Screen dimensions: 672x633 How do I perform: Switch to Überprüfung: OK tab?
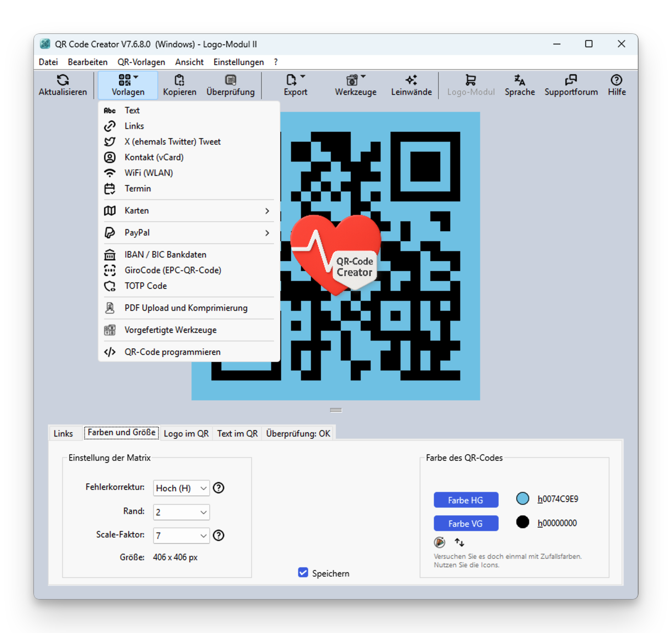298,433
